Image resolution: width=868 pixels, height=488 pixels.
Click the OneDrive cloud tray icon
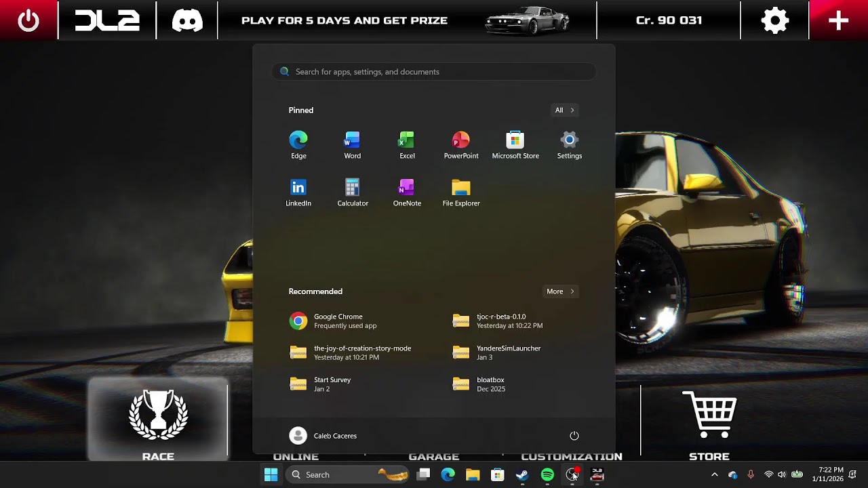click(x=732, y=474)
